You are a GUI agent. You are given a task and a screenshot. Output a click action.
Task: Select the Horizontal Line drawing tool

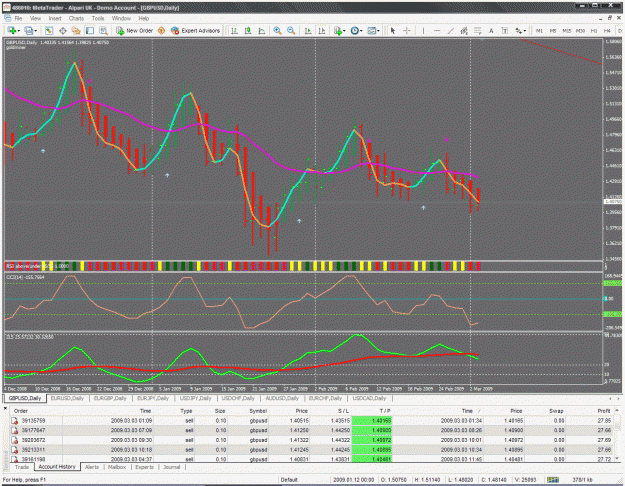pos(437,31)
